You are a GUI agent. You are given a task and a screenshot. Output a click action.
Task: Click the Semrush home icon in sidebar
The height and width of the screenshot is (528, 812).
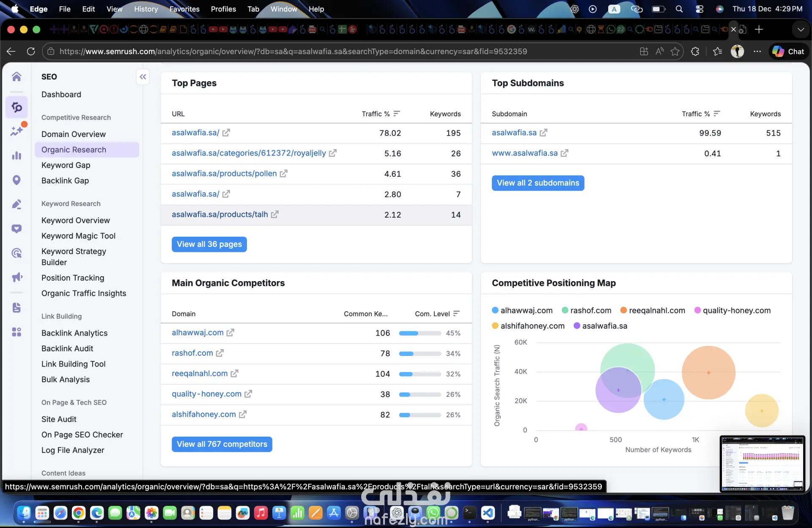[x=16, y=77]
